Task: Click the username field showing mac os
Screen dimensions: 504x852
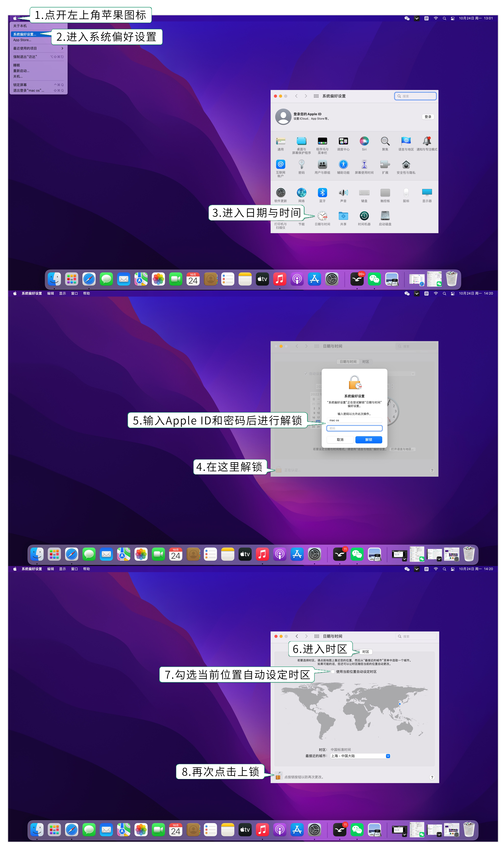Action: 354,420
